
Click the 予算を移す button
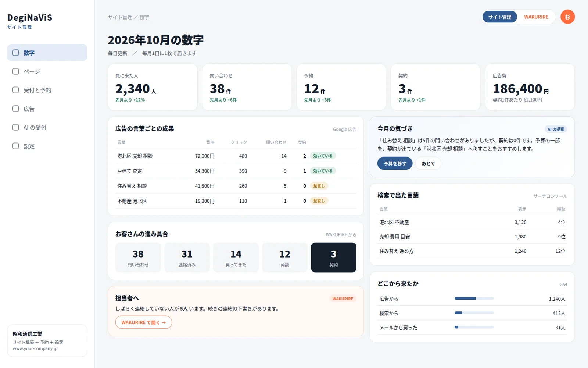(x=395, y=163)
